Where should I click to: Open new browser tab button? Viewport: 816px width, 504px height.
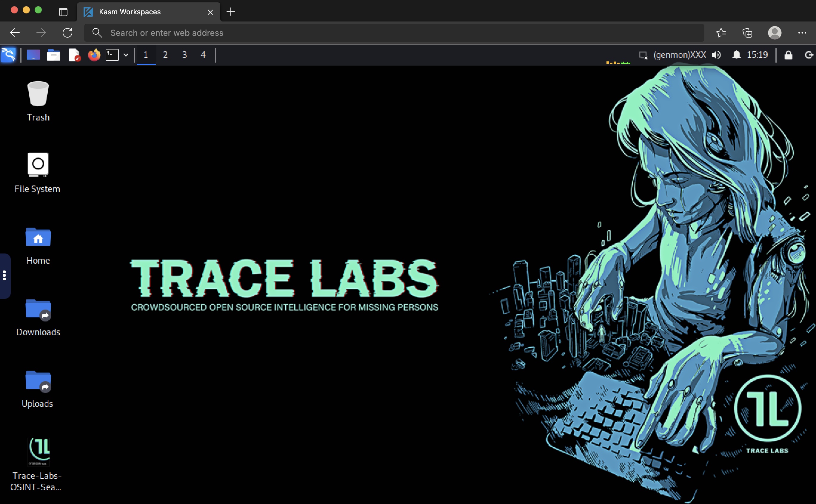coord(231,12)
